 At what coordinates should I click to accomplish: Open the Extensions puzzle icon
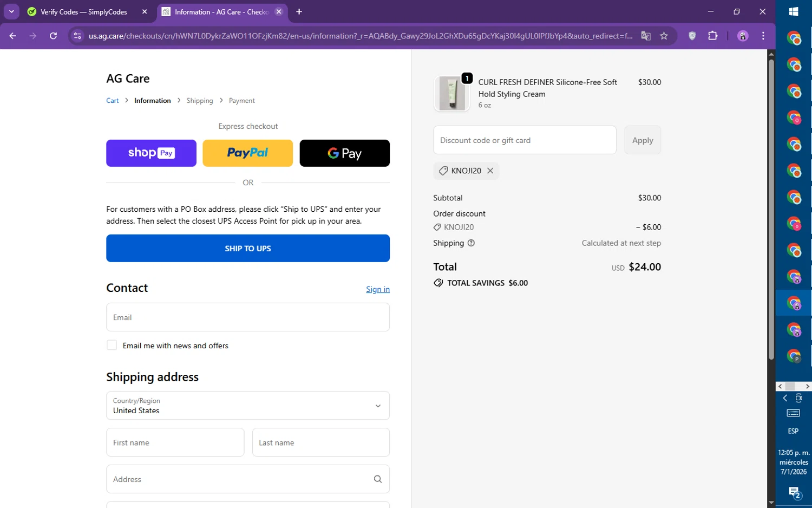click(713, 36)
